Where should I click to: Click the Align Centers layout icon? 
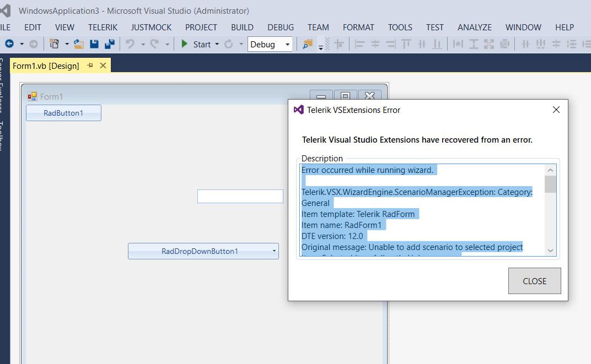(375, 44)
